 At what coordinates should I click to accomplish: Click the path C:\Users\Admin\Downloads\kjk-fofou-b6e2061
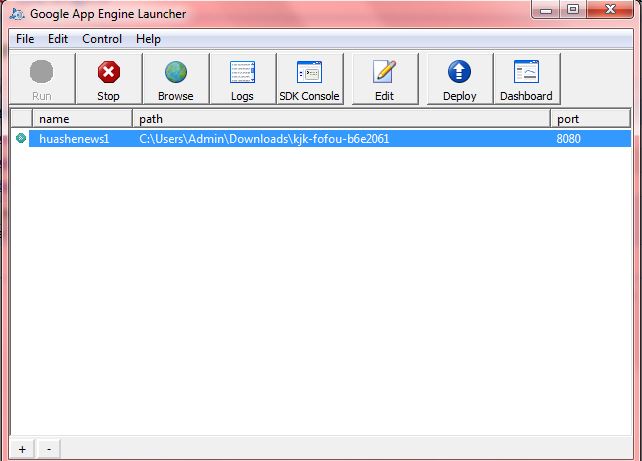tap(264, 139)
